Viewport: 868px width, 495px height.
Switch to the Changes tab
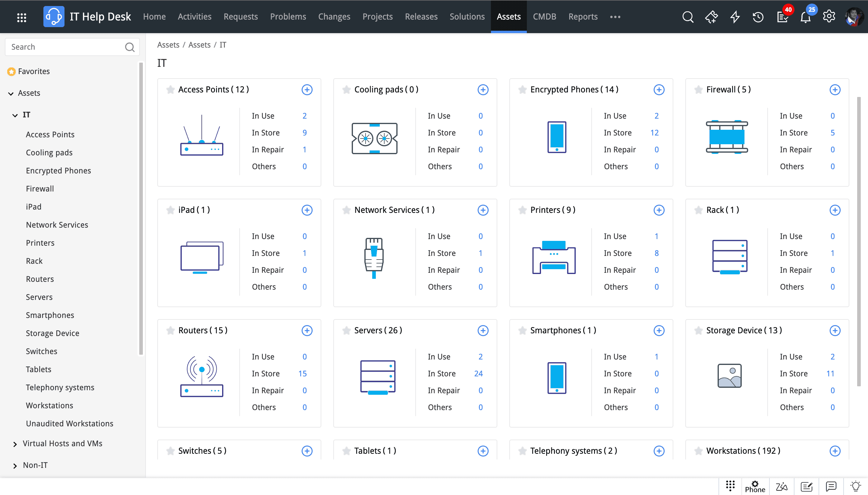point(334,17)
